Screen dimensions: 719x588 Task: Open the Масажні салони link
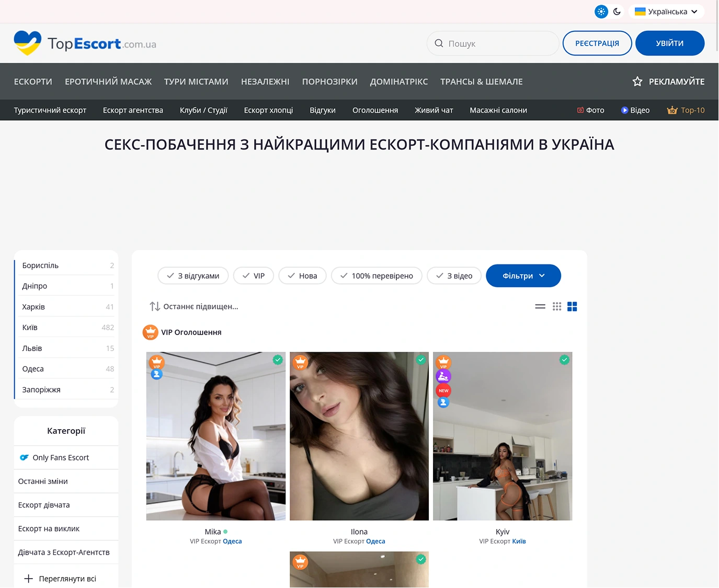click(x=498, y=110)
